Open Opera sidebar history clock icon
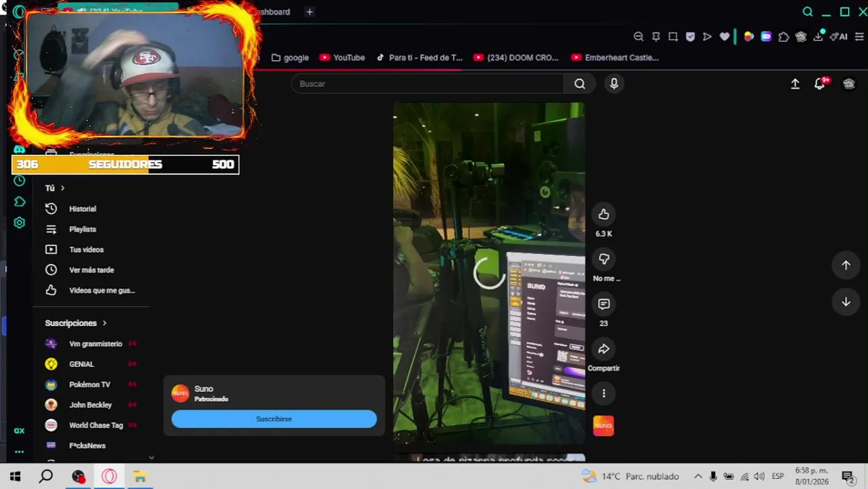 click(19, 181)
